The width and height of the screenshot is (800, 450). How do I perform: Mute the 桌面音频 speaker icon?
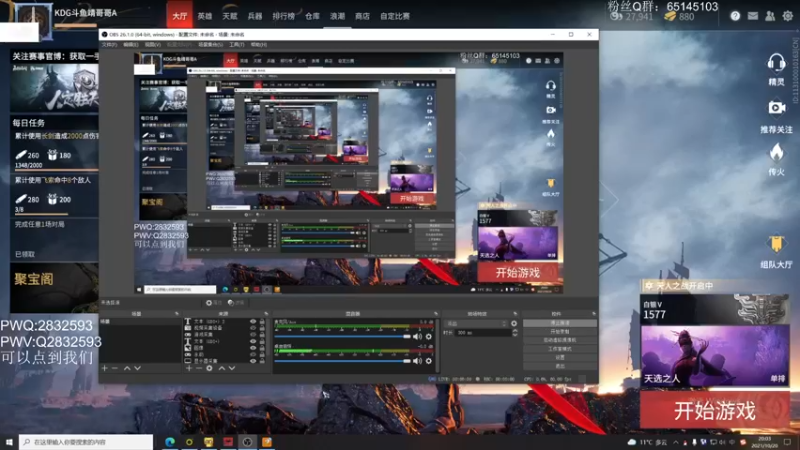[417, 361]
